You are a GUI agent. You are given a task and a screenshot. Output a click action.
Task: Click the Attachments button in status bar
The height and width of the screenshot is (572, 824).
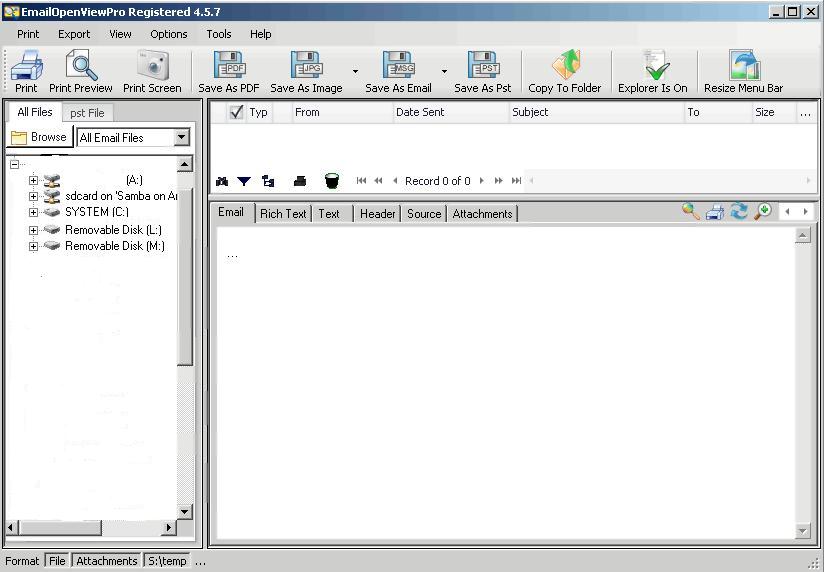point(107,561)
